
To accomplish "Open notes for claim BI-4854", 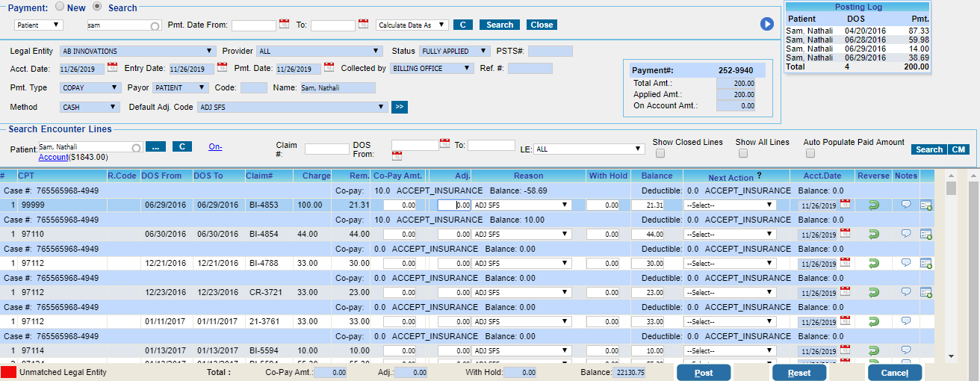I will 906,234.
